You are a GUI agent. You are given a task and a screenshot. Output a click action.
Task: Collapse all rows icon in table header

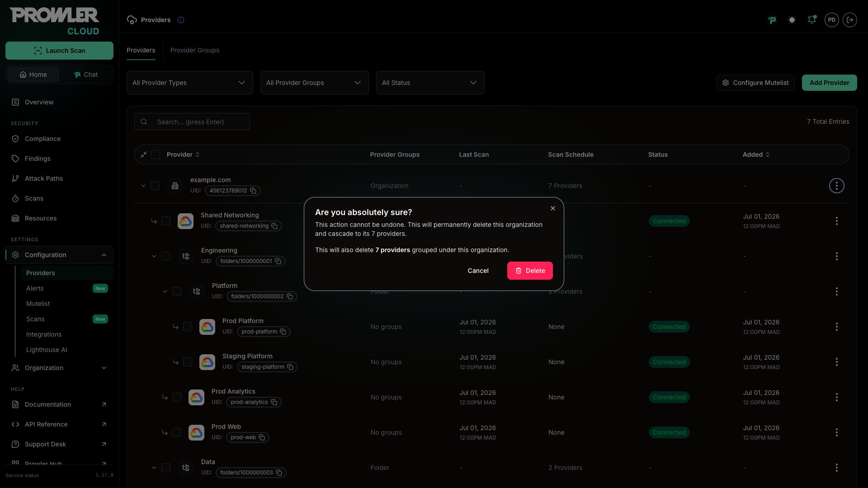coord(144,155)
